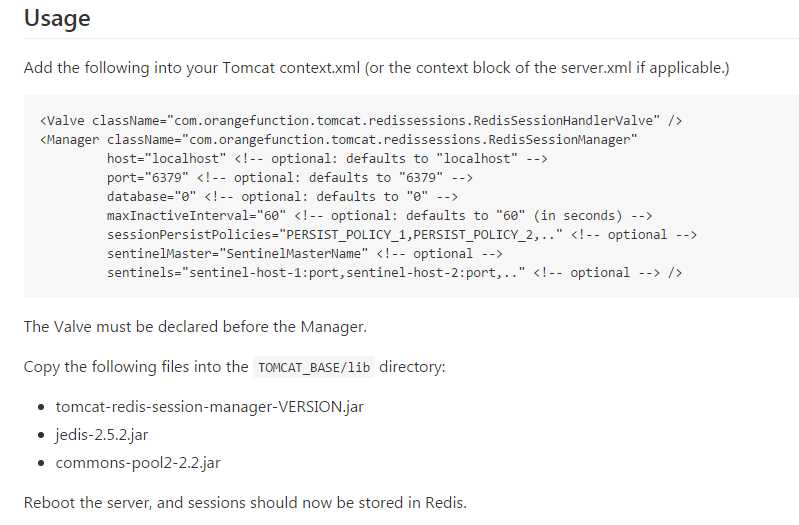
Task: Click the host="localhost" attribute line
Action: pyautogui.click(x=327, y=159)
